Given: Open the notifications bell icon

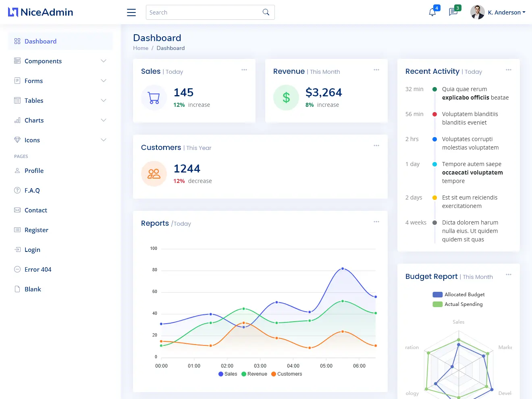Looking at the screenshot, I should click(432, 12).
